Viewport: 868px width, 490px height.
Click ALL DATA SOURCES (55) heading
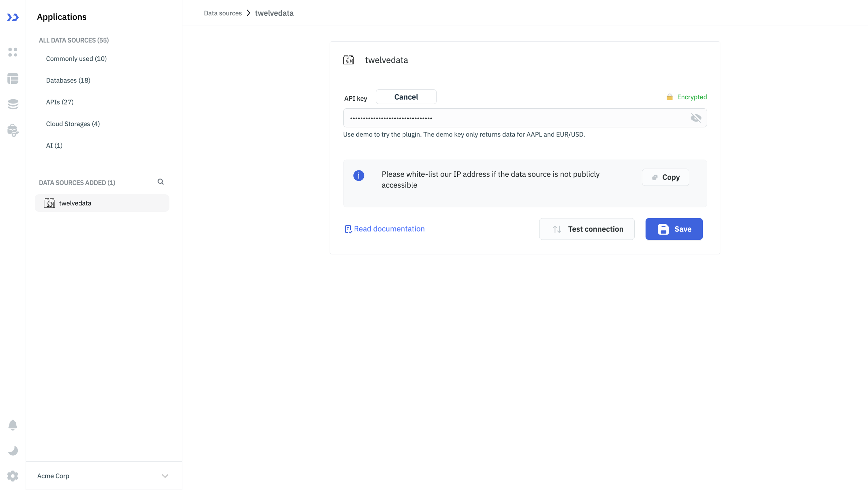coord(74,40)
